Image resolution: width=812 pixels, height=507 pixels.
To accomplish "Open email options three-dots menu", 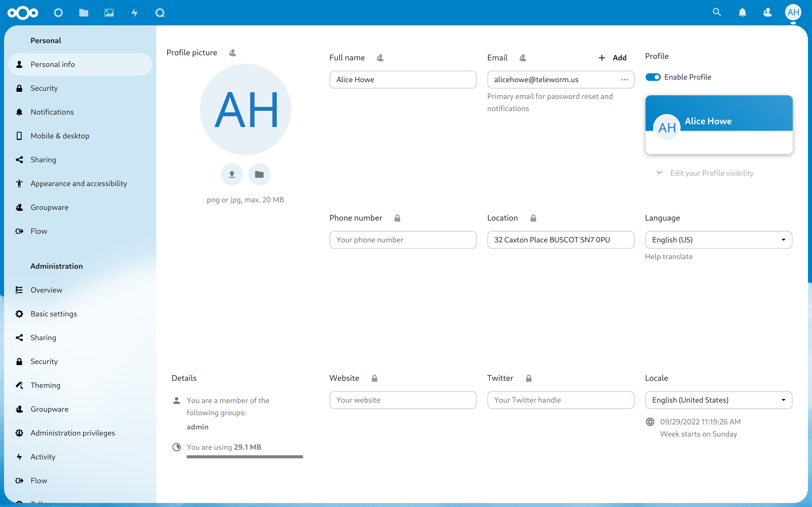I will pyautogui.click(x=624, y=80).
